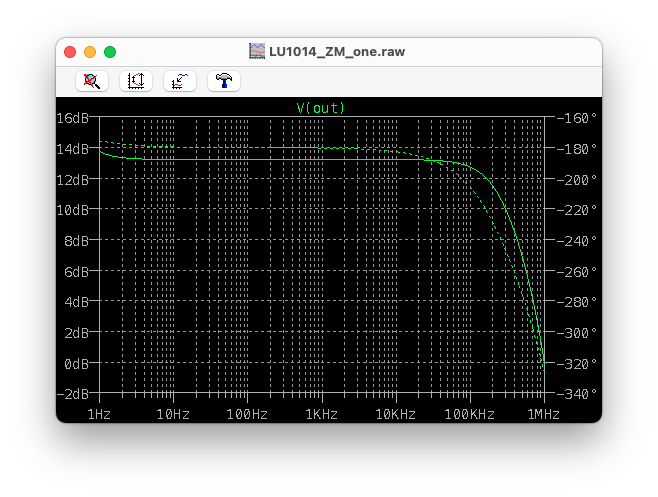The width and height of the screenshot is (658, 497).
Task: Click the -320° phase axis label
Action: (577, 364)
